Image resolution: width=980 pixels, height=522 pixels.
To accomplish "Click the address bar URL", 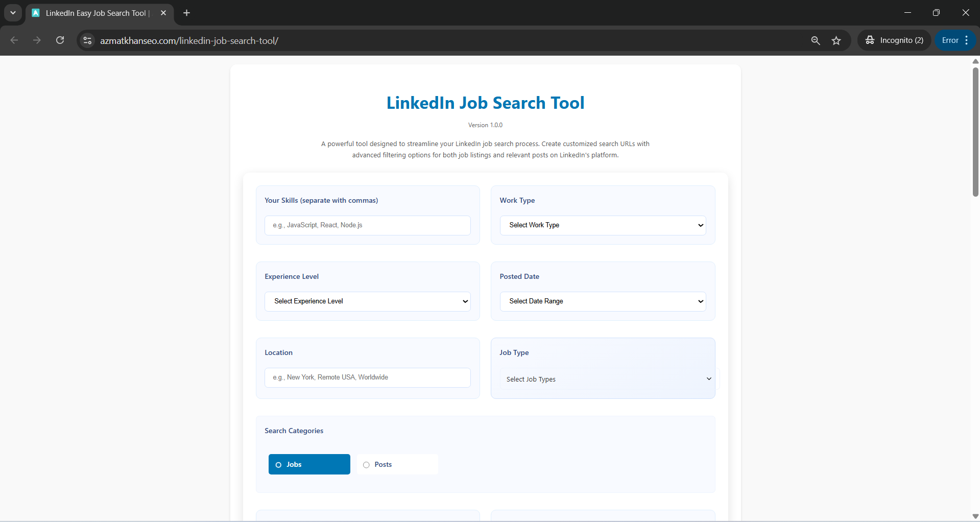I will point(189,41).
